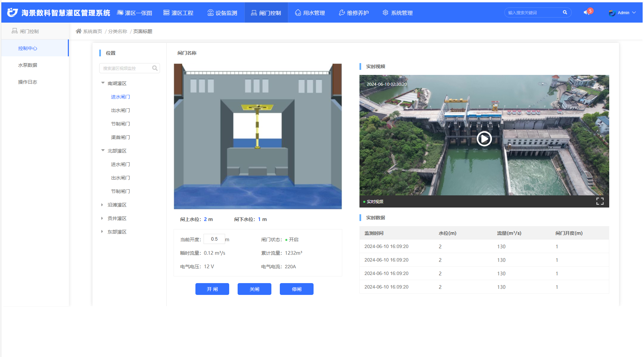Select 出水闸门 under 北部灌区
This screenshot has width=644, height=357.
pos(120,178)
